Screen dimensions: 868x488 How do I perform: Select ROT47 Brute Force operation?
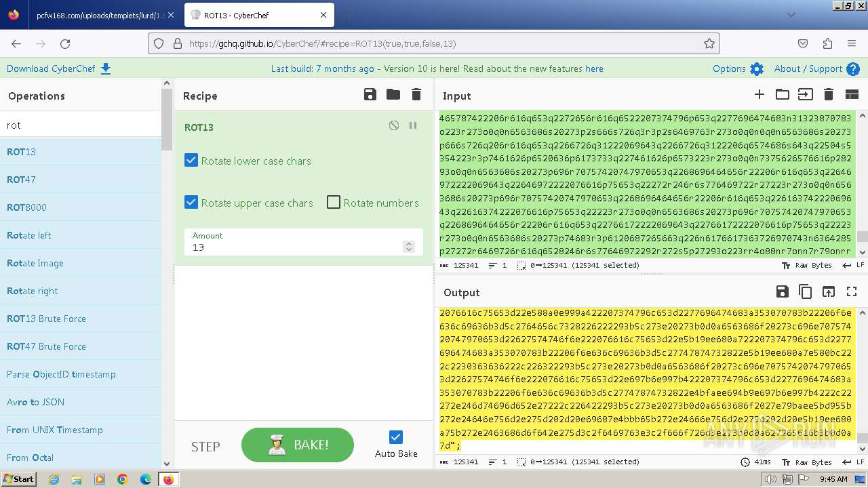(x=81, y=346)
